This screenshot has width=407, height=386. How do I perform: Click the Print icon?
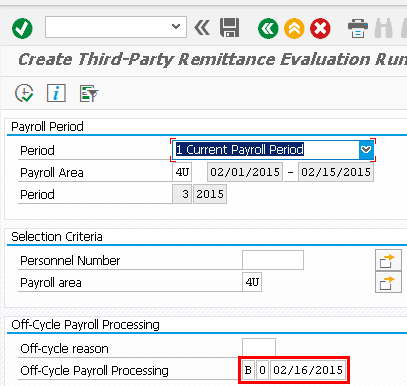358,28
